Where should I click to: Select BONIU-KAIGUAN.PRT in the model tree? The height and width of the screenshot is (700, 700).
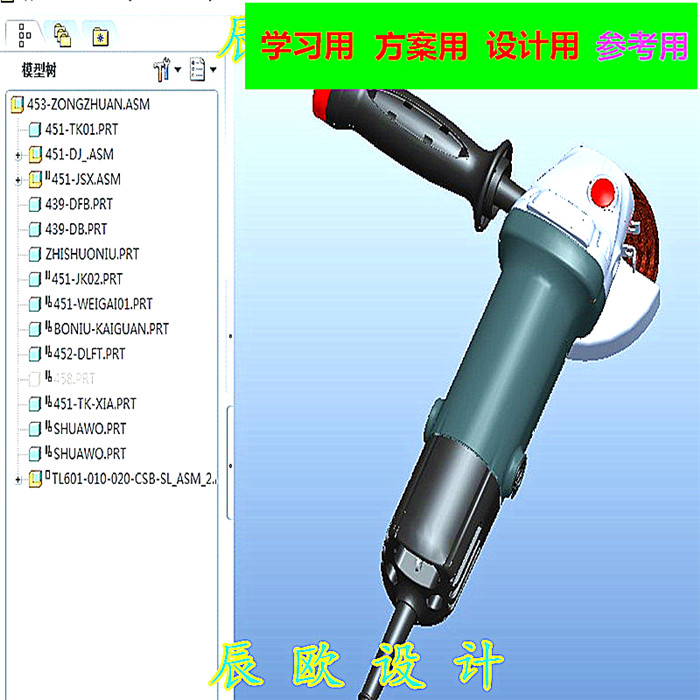(111, 329)
